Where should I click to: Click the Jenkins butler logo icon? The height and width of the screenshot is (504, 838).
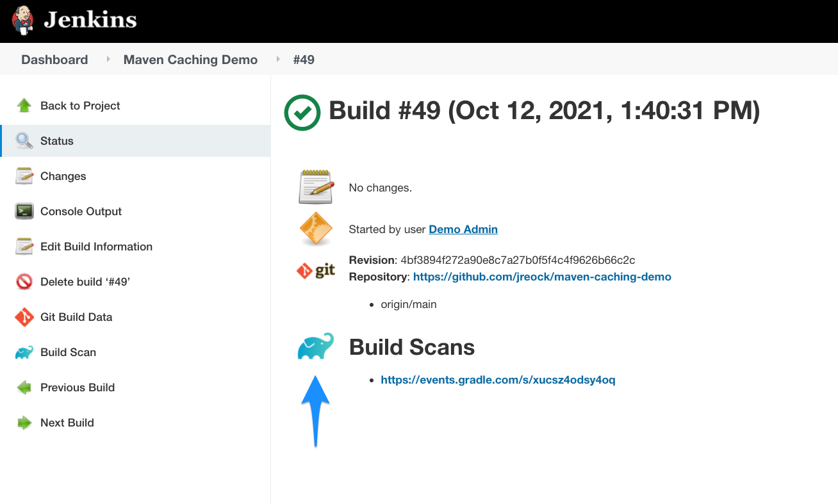(x=22, y=20)
